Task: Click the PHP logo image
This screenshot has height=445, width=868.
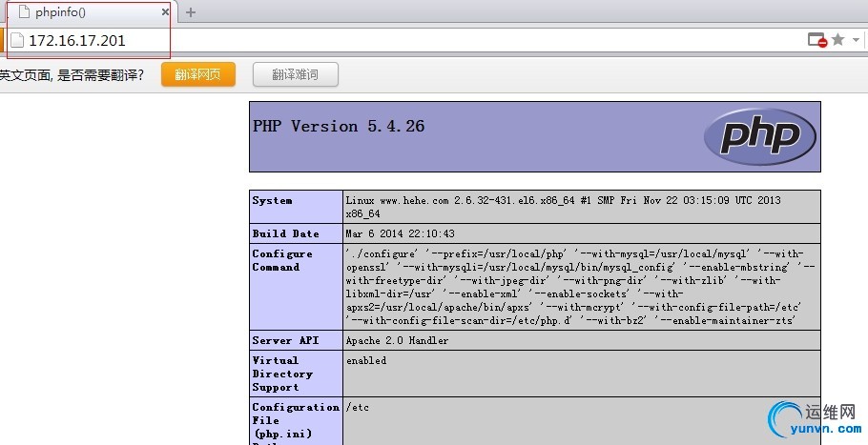Action: 760,136
